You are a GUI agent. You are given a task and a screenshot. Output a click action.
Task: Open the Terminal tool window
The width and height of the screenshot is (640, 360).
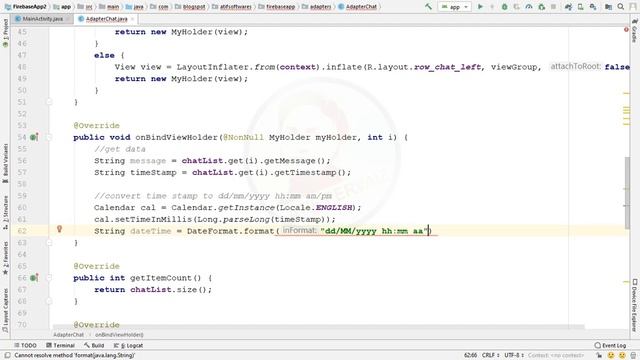(x=60, y=345)
